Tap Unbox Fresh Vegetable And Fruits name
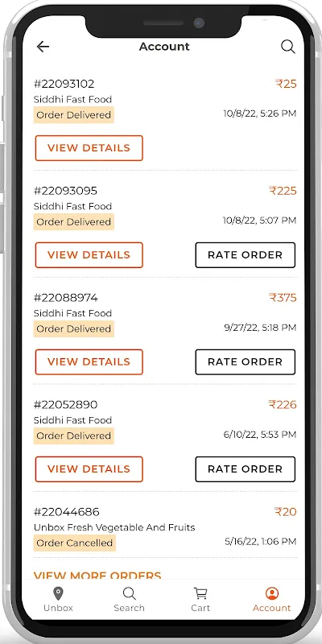This screenshot has width=322, height=644. pyautogui.click(x=114, y=527)
